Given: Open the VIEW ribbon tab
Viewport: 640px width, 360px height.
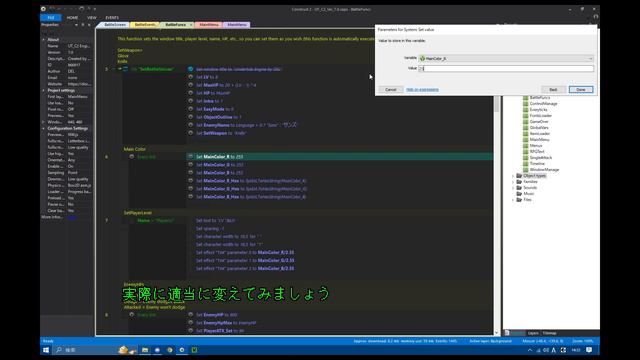Looking at the screenshot, I should 92,18.
